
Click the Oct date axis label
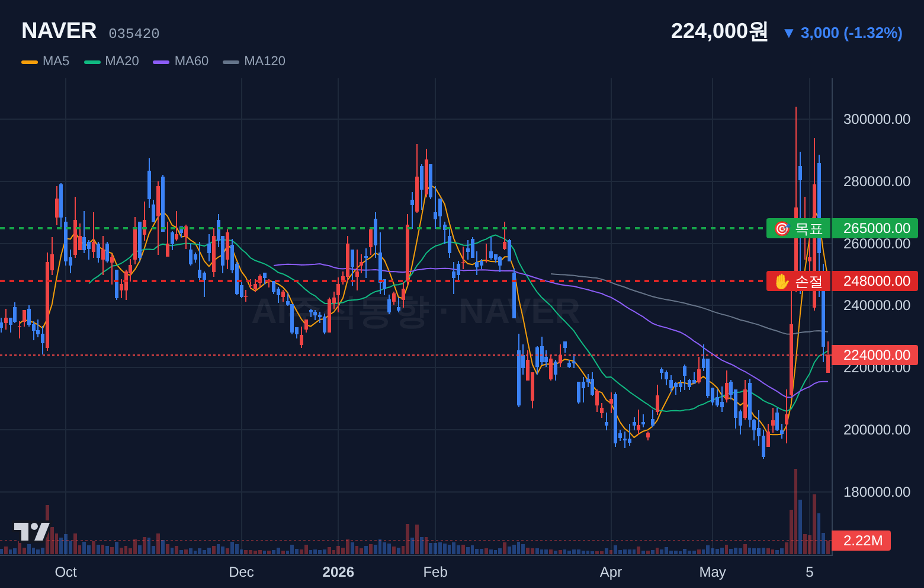click(x=66, y=572)
